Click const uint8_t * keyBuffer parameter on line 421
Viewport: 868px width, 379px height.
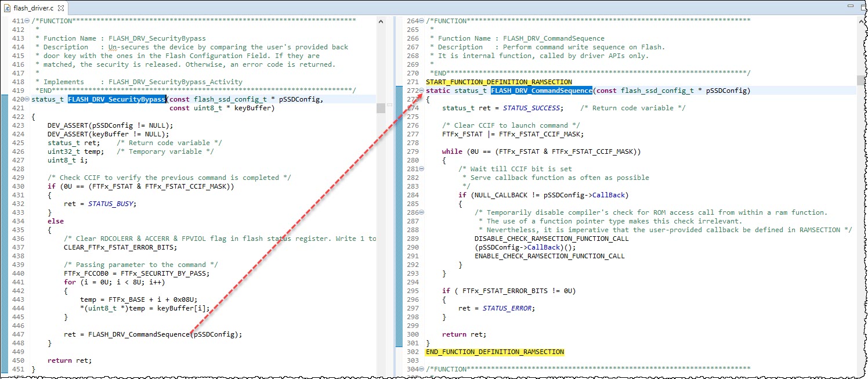pos(222,108)
